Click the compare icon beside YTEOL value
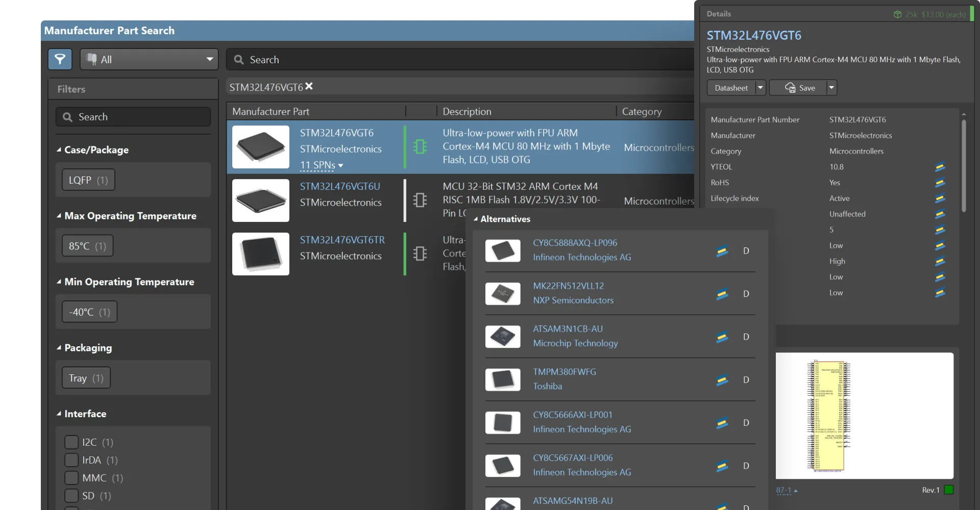The image size is (980, 510). pyautogui.click(x=940, y=167)
